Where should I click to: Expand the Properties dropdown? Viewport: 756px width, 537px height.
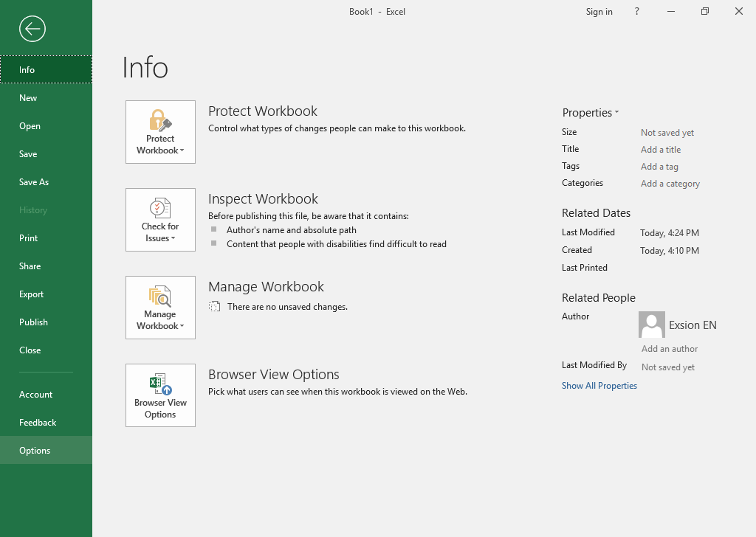[590, 113]
